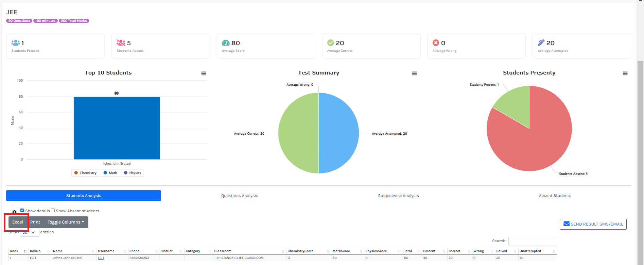This screenshot has width=644, height=265.
Task: Switch to the Questions Analysis tab
Action: tap(240, 196)
